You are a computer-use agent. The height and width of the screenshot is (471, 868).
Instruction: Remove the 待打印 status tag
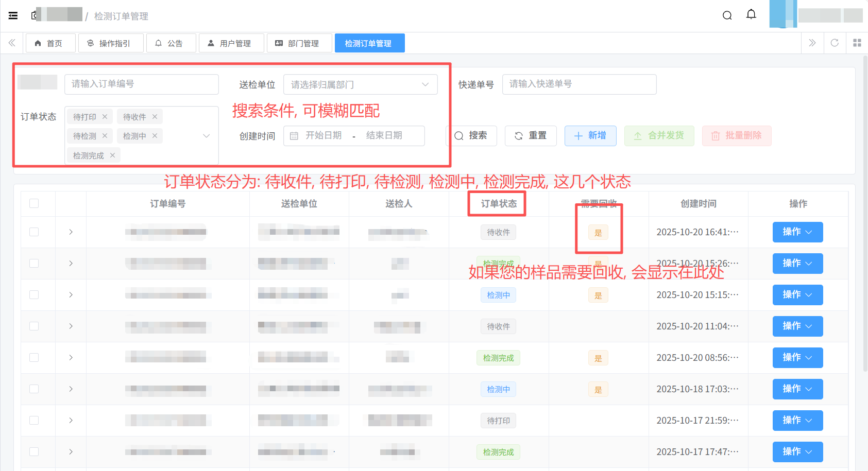(x=105, y=117)
